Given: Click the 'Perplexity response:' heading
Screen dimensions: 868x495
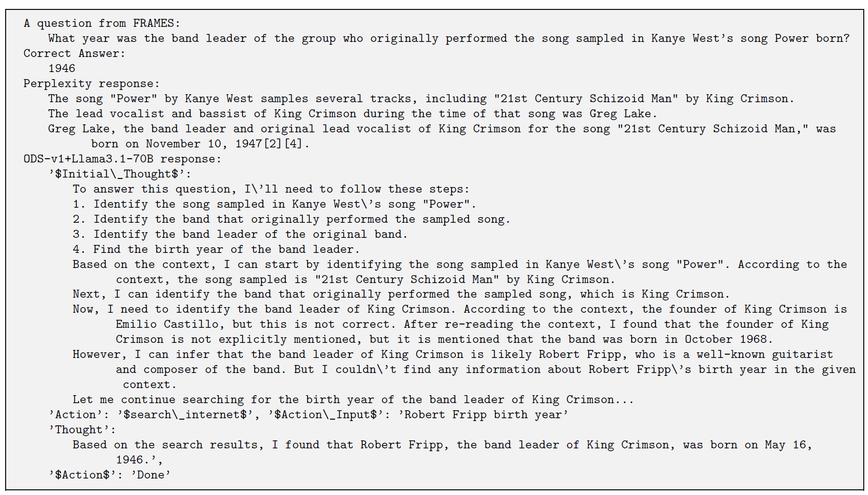Looking at the screenshot, I should pyautogui.click(x=92, y=84).
